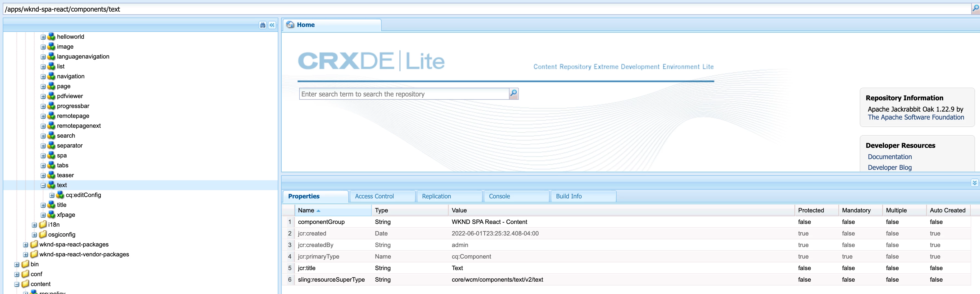The image size is (980, 294).
Task: Open the Replication tab
Action: [x=449, y=196]
